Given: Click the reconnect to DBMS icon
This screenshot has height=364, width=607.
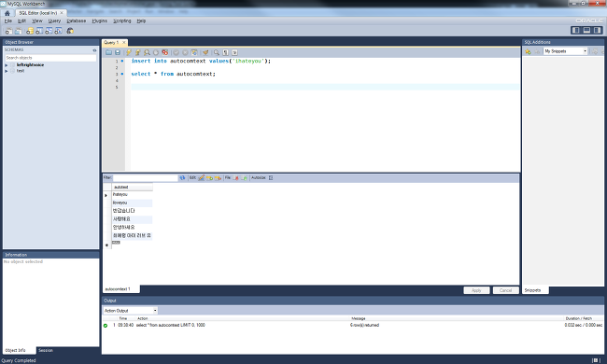Looking at the screenshot, I should pyautogui.click(x=70, y=31).
